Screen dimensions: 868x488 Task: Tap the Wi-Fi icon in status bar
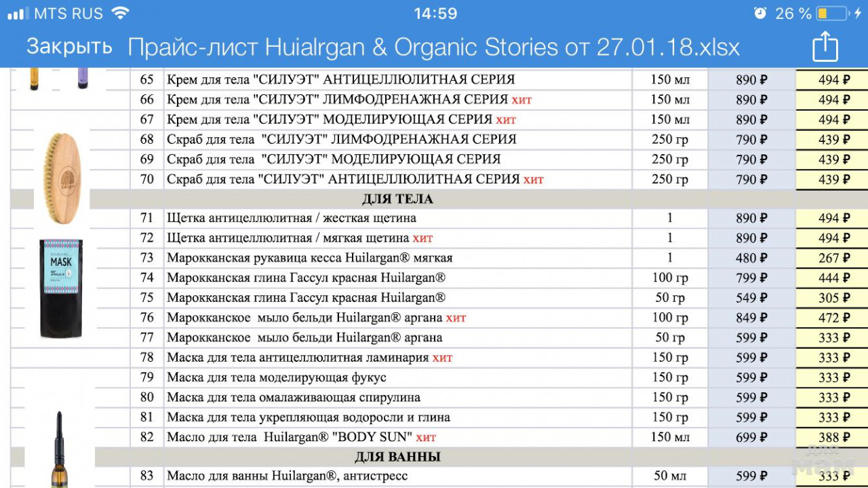click(x=120, y=14)
